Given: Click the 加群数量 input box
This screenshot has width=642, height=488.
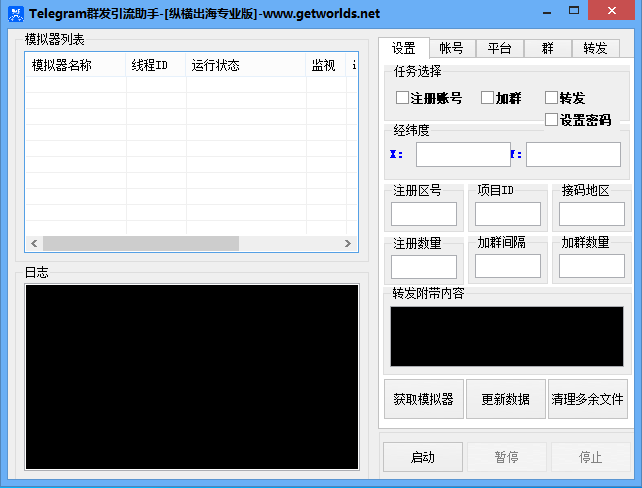Looking at the screenshot, I should click(x=592, y=266).
